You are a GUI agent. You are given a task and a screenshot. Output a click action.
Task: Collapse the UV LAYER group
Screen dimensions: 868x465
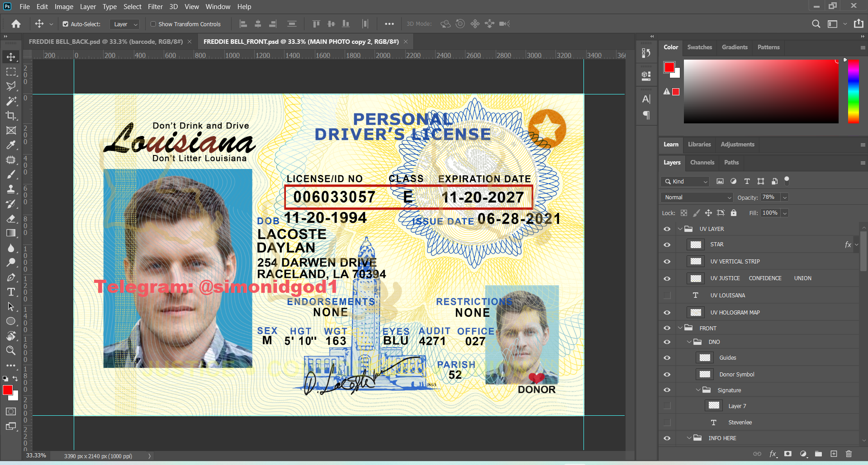pos(680,229)
